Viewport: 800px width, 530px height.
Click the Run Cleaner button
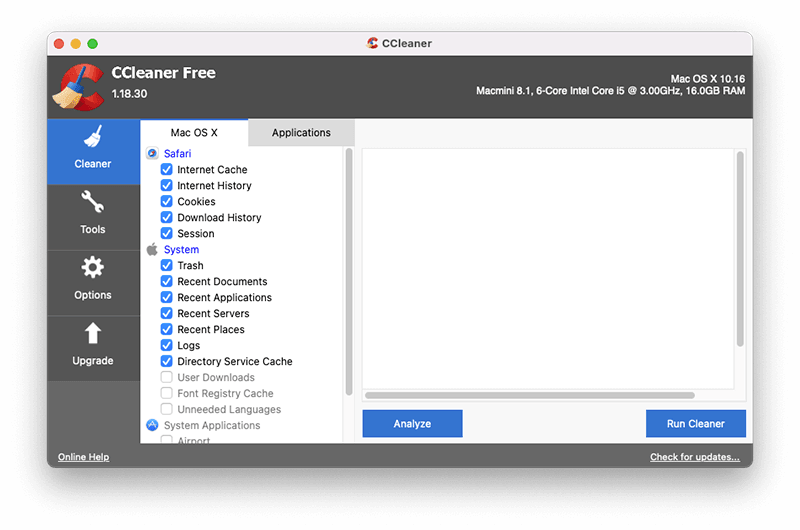point(695,423)
